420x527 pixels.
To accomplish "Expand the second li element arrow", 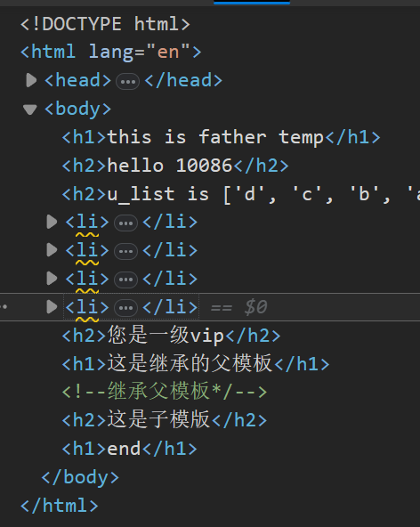I will [52, 250].
